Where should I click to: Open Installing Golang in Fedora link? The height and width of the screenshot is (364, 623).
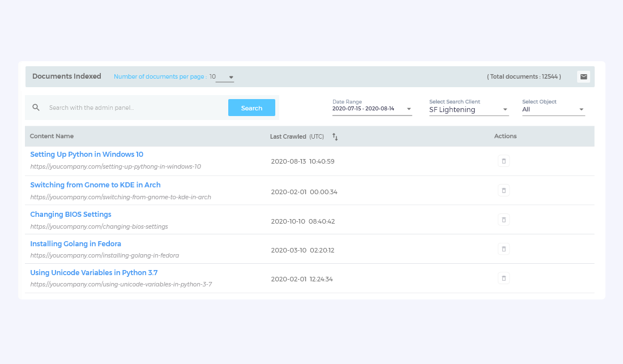click(x=75, y=244)
